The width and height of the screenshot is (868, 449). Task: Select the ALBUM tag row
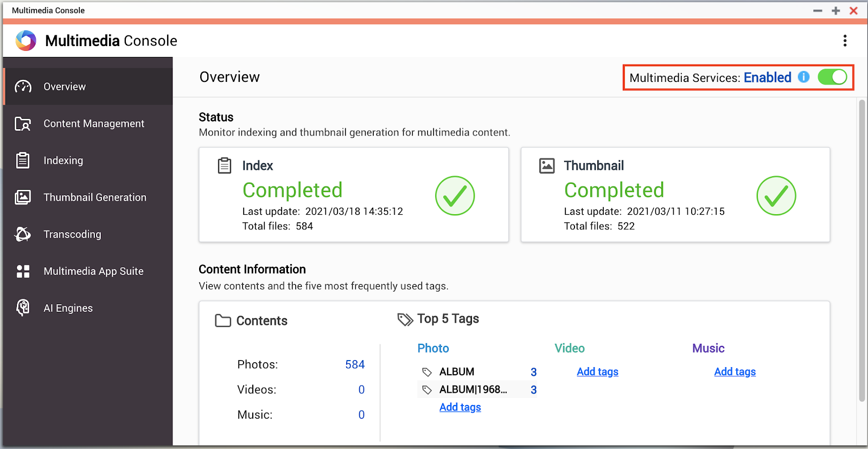click(477, 372)
